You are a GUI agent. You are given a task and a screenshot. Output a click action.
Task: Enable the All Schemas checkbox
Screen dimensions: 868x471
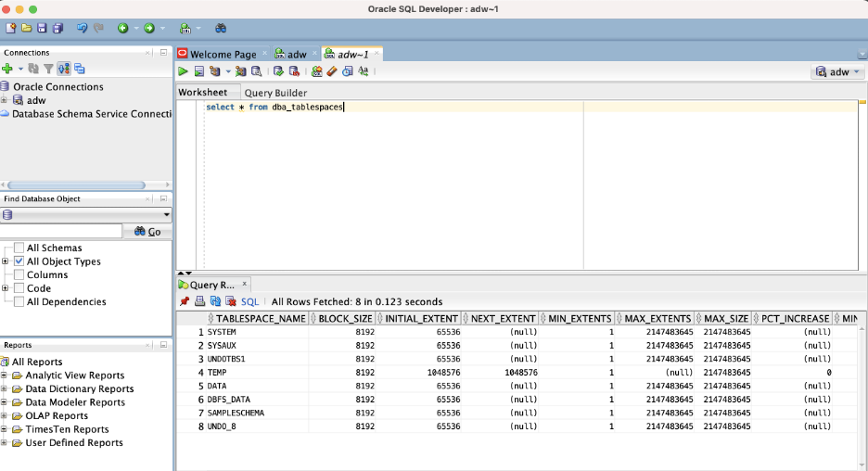[19, 248]
